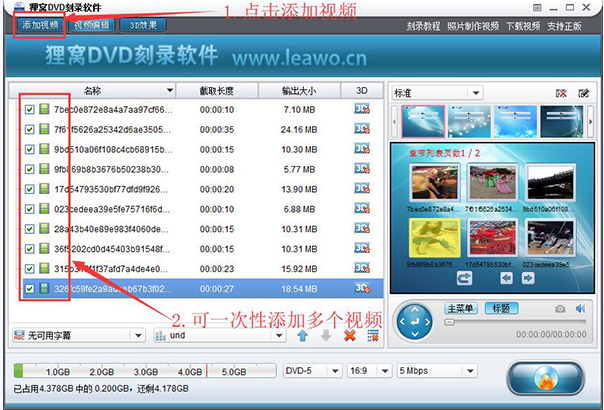This screenshot has height=410, width=604.
Task: Click the delete menu template icon
Action: tap(561, 93)
